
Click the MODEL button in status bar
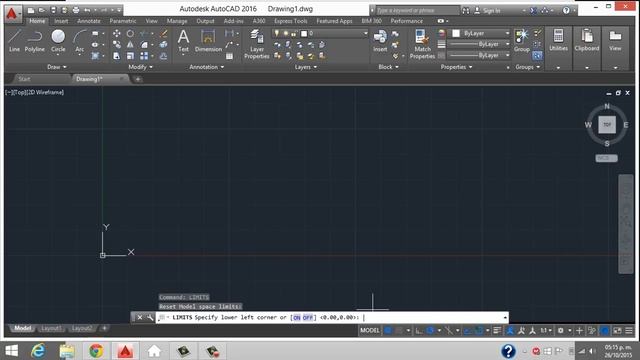pos(370,330)
